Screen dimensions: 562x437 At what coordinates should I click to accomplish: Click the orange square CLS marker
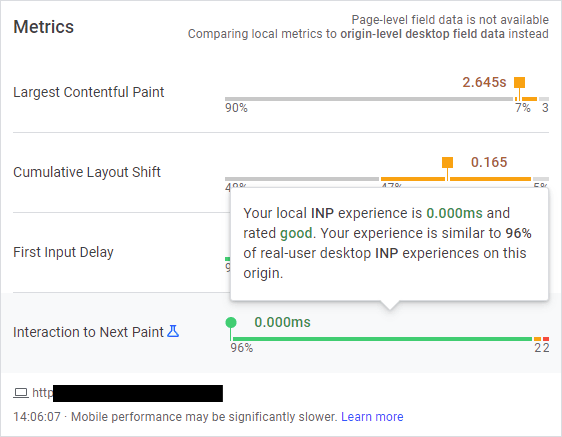click(447, 162)
